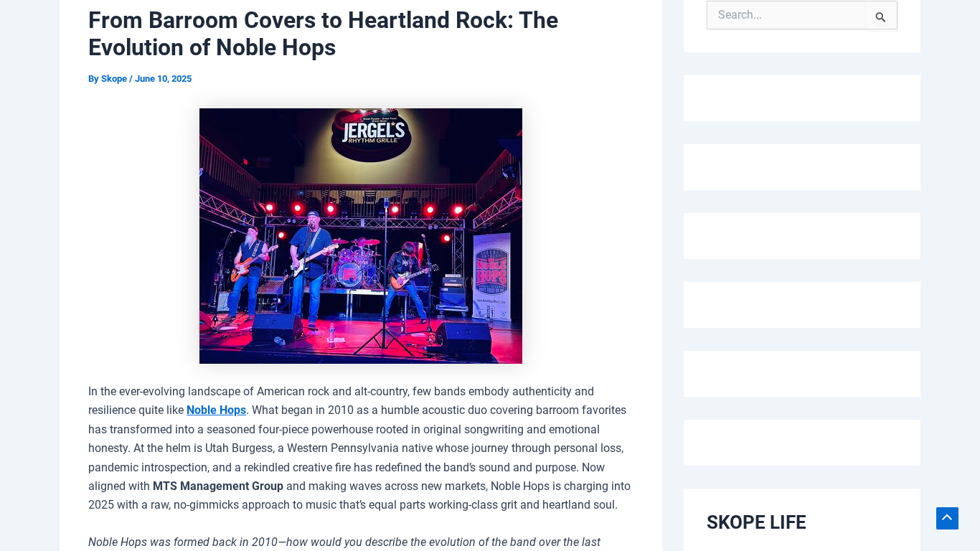This screenshot has width=980, height=551.
Task: Click the search magnifier icon
Action: click(880, 17)
